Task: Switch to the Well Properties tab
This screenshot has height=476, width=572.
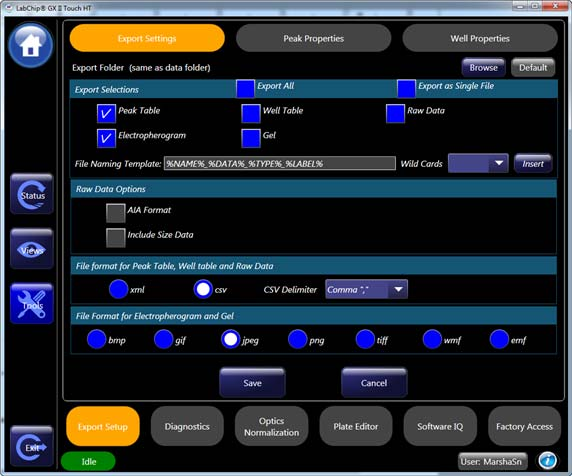Action: (x=480, y=38)
